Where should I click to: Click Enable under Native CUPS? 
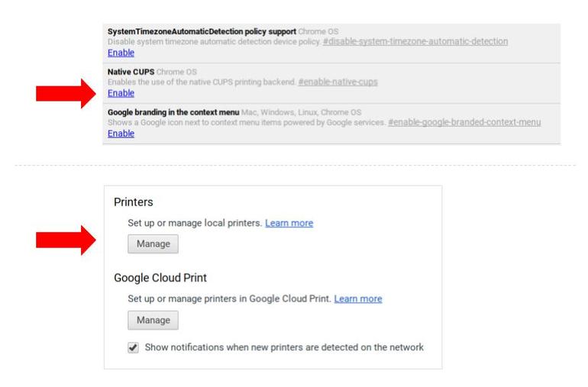click(121, 93)
